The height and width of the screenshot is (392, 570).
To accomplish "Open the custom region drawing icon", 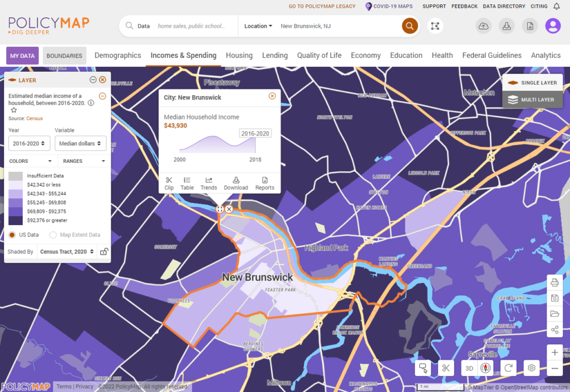I will 435,26.
